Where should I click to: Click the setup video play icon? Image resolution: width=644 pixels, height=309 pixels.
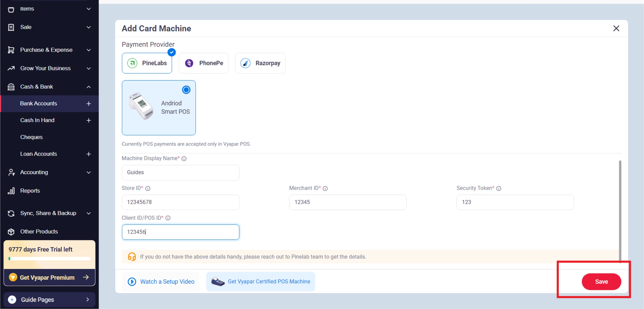pyautogui.click(x=132, y=282)
